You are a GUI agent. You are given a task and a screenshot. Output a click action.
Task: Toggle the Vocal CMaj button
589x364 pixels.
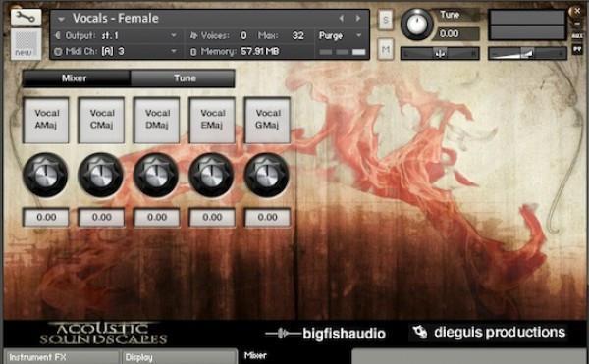tap(101, 120)
